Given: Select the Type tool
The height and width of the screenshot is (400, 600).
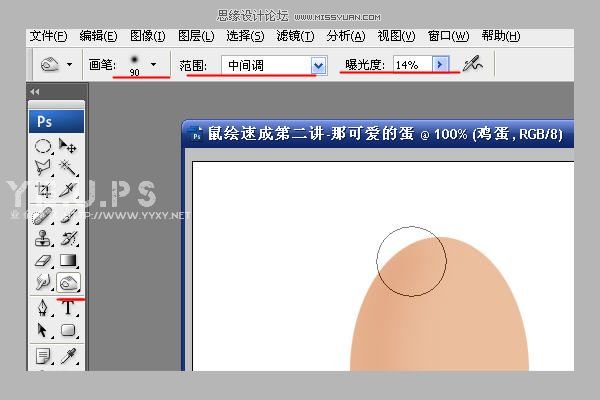Looking at the screenshot, I should pos(68,307).
